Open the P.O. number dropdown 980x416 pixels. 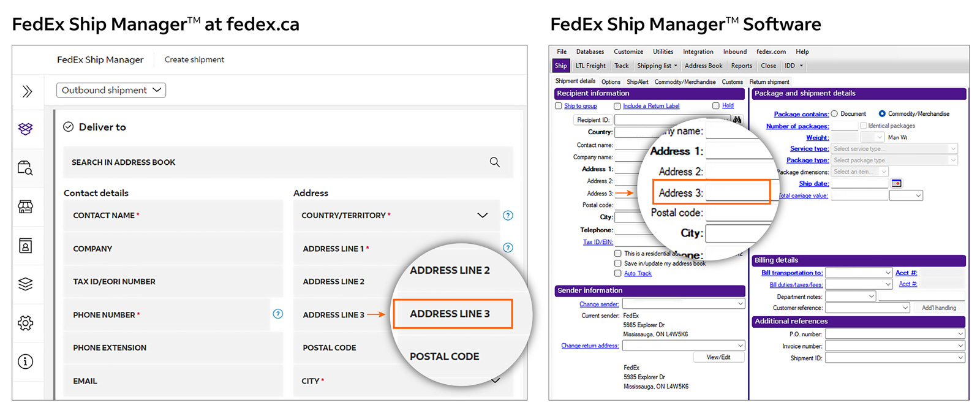[895, 334]
